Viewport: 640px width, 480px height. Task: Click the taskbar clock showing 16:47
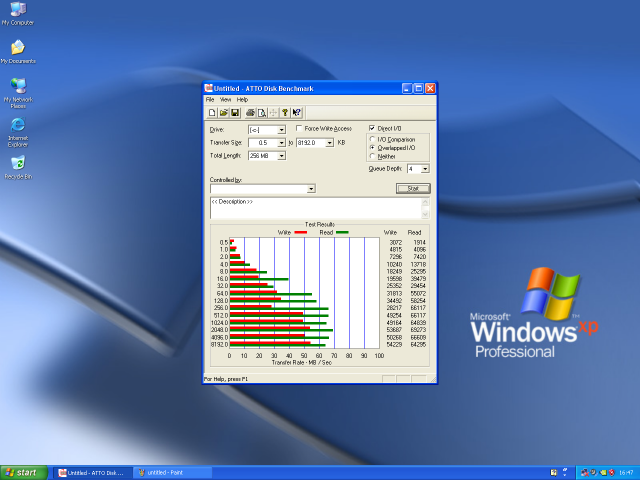[626, 473]
